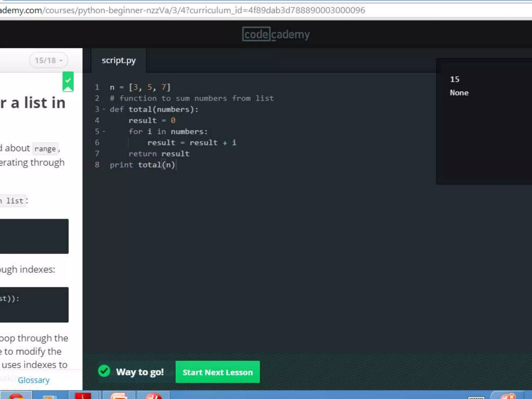Collapse the def total fold arrow
Screen dimensions: 532x399
coord(104,109)
